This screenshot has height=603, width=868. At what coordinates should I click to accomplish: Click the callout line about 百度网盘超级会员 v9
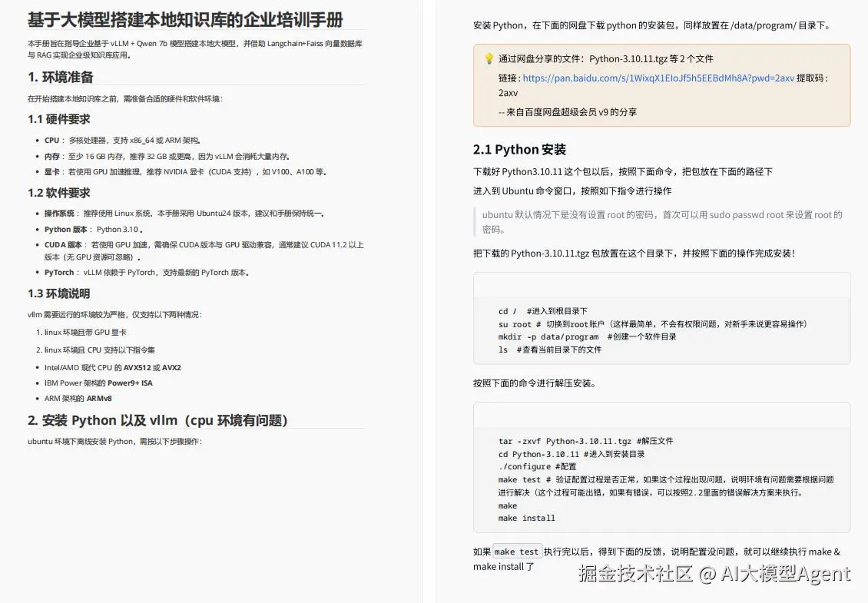pyautogui.click(x=568, y=112)
